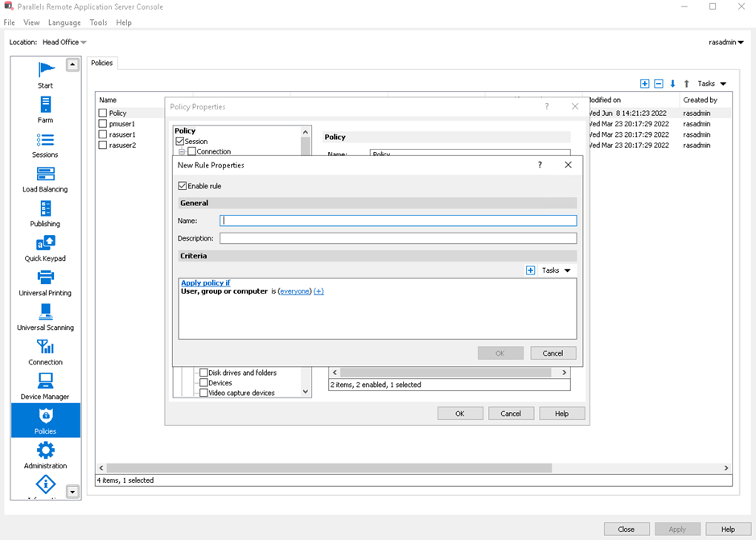
Task: Check the Disk drives and folders checkbox
Action: [204, 373]
